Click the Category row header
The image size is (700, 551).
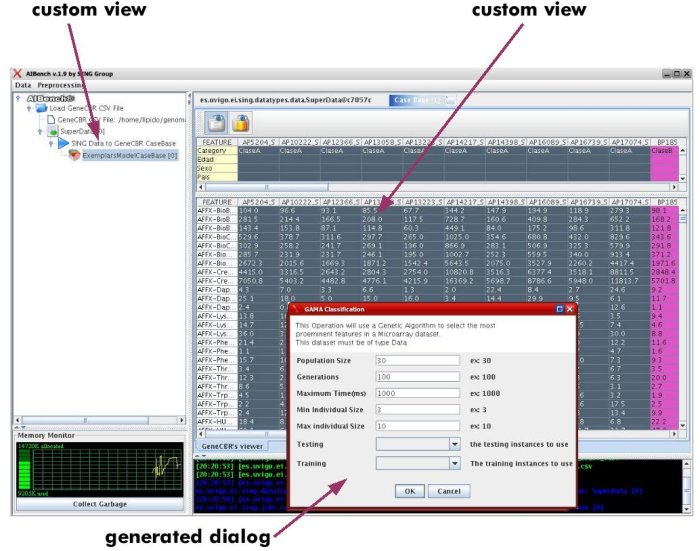[x=217, y=150]
